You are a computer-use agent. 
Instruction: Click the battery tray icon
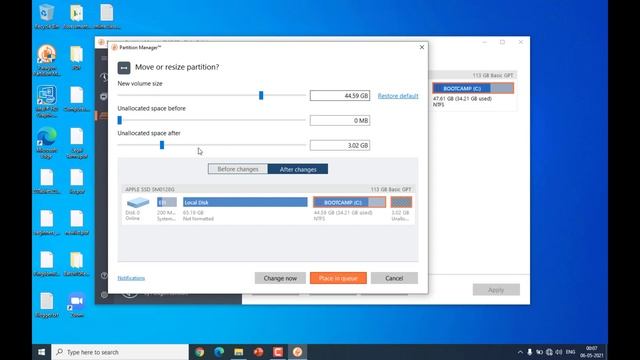(x=540, y=352)
